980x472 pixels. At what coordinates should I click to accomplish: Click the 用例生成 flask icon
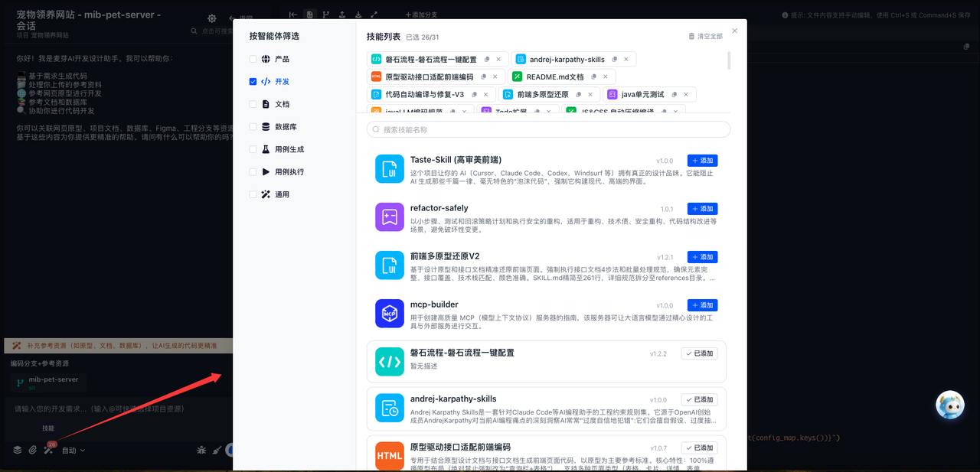(x=266, y=149)
